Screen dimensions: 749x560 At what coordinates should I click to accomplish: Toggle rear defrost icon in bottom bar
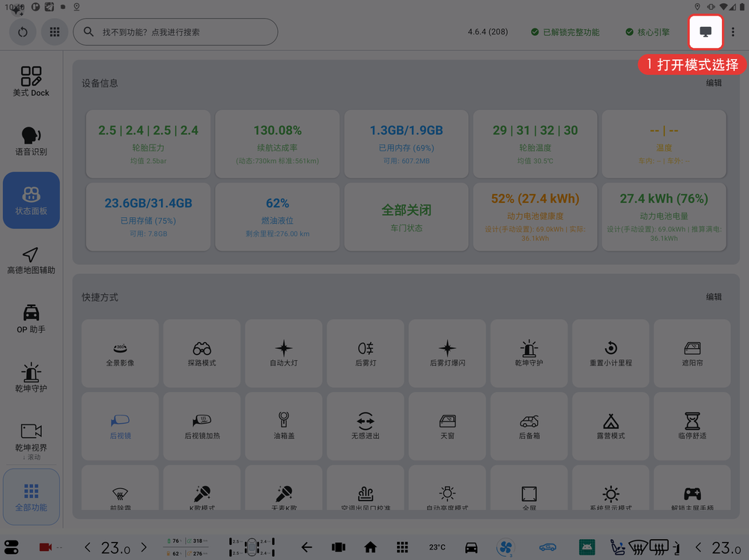pyautogui.click(x=658, y=547)
